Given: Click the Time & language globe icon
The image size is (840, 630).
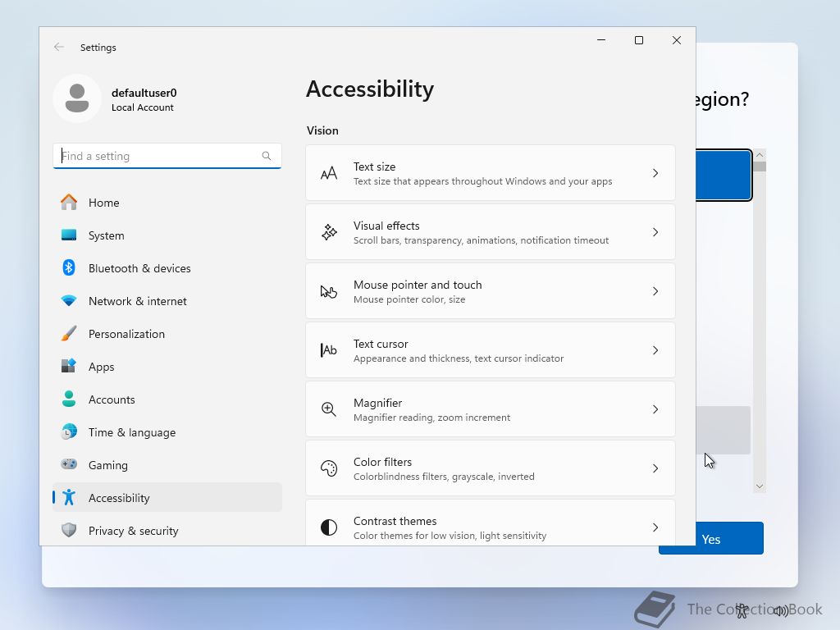Looking at the screenshot, I should (69, 431).
